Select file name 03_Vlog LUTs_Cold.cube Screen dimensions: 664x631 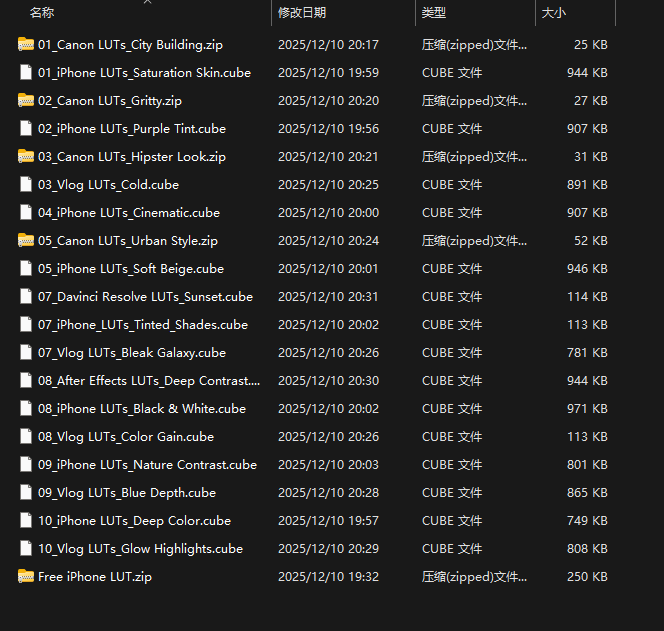click(x=108, y=185)
